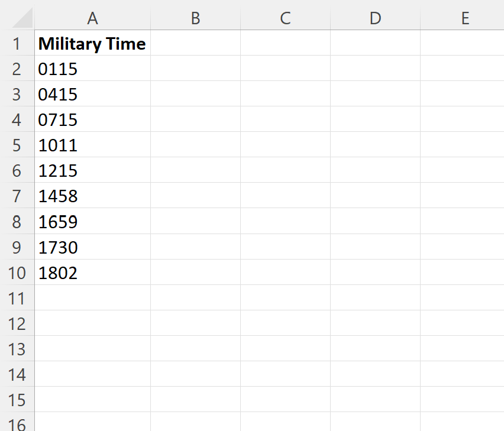The height and width of the screenshot is (431, 504).
Task: Select column header C
Action: [x=285, y=18]
